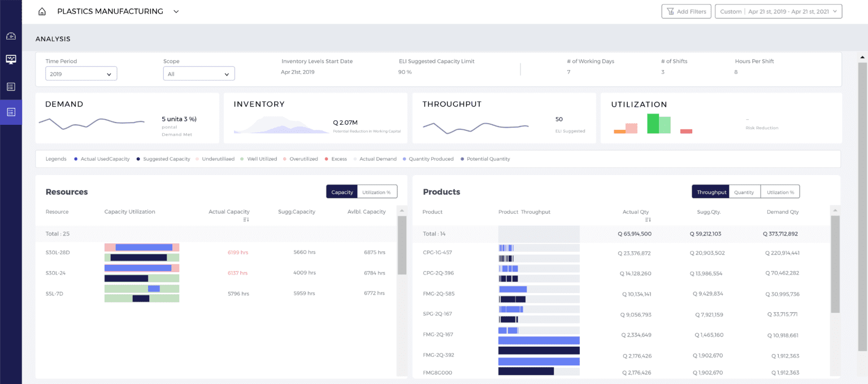
Task: Click the Actual UsedCapacity legend dot
Action: coord(76,159)
